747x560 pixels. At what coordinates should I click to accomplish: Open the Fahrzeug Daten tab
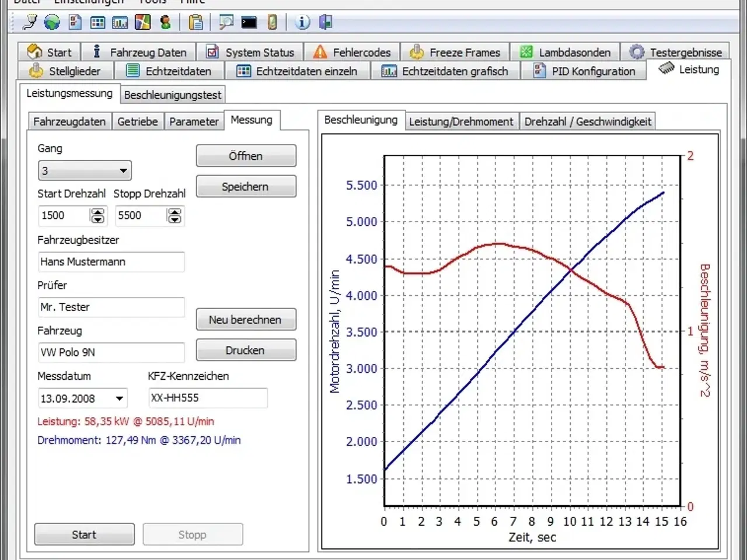[138, 52]
